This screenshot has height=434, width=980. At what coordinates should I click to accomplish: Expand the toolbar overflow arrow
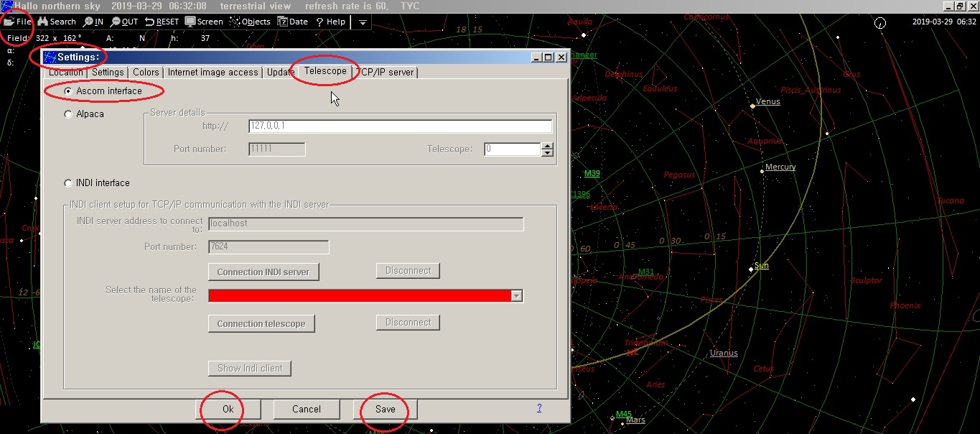(x=363, y=22)
